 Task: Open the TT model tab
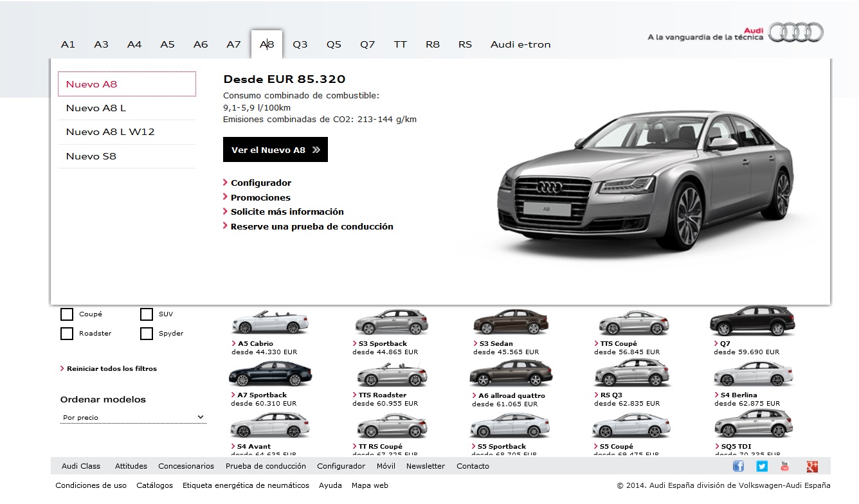click(401, 44)
